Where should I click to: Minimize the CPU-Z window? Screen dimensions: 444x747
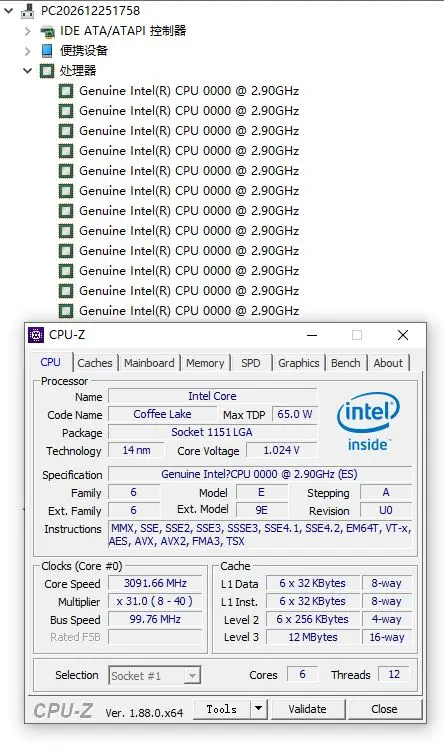click(312, 335)
